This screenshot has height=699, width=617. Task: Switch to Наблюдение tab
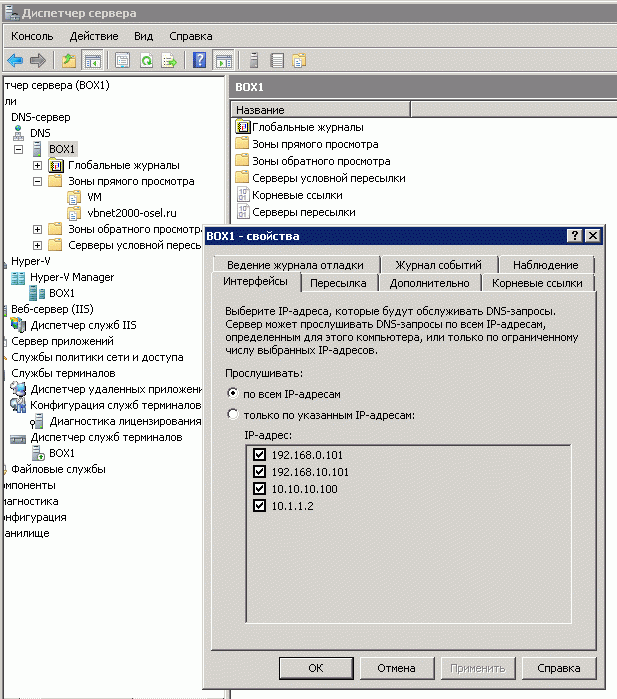(546, 265)
